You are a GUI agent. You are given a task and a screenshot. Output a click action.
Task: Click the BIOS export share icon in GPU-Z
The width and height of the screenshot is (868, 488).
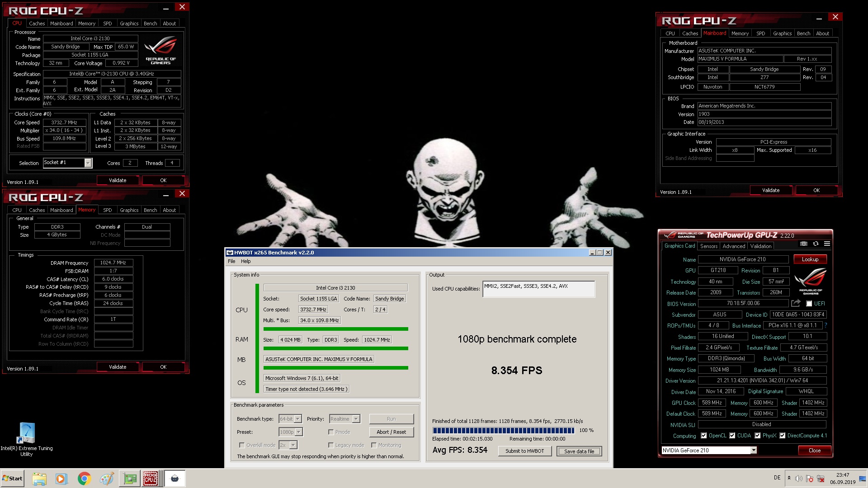796,303
